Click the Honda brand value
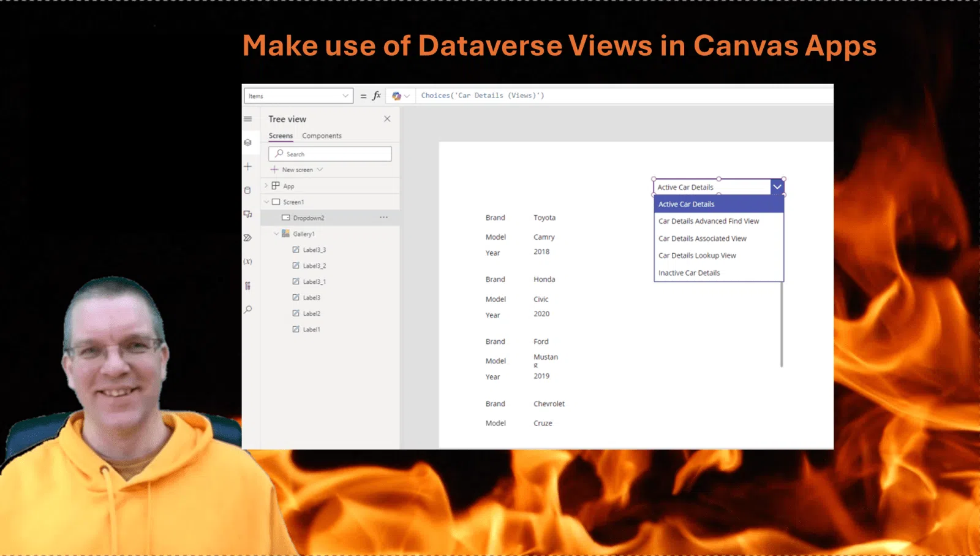This screenshot has width=980, height=556. click(x=545, y=280)
